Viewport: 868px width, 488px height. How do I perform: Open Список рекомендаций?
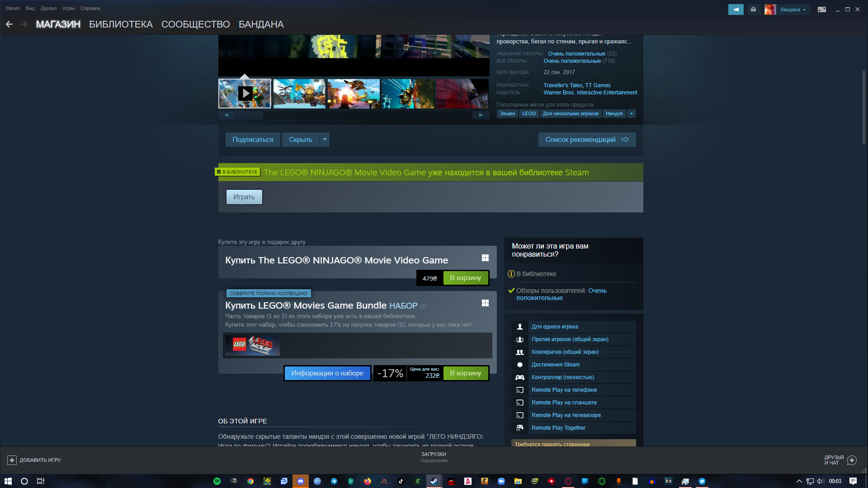[587, 140]
